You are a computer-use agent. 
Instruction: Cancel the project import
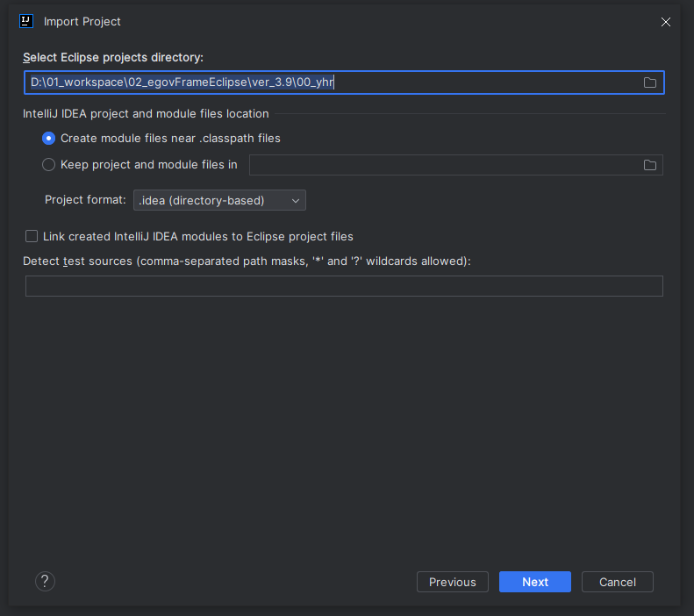pos(618,582)
